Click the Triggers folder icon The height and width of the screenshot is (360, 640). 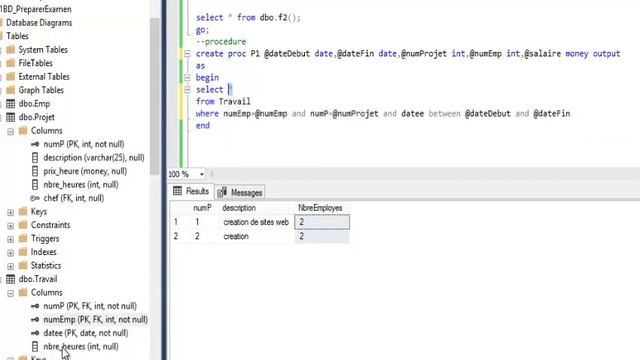click(x=23, y=238)
